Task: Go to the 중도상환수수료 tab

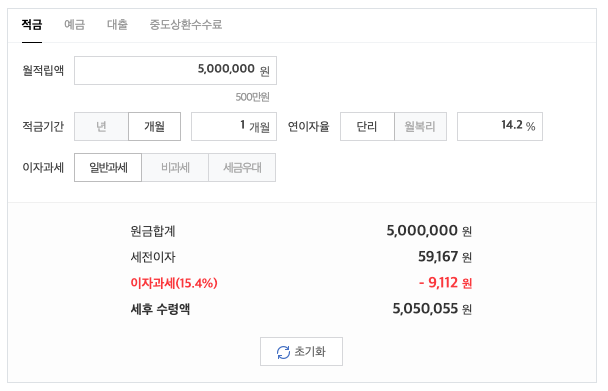Action: click(x=186, y=25)
